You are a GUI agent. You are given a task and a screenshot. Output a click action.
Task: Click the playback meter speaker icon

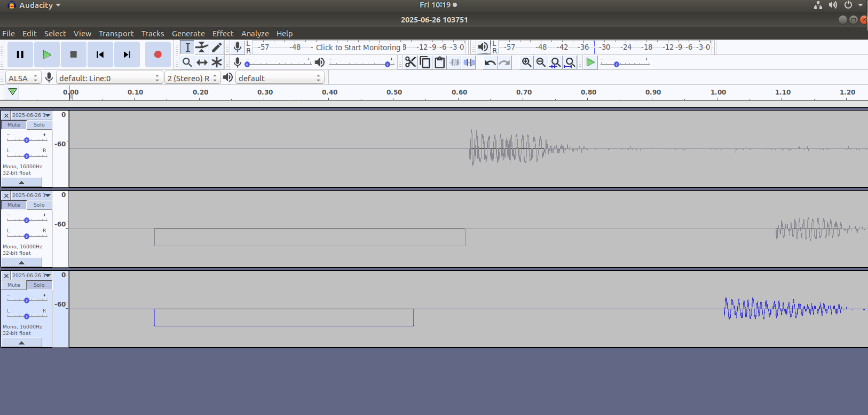[483, 47]
